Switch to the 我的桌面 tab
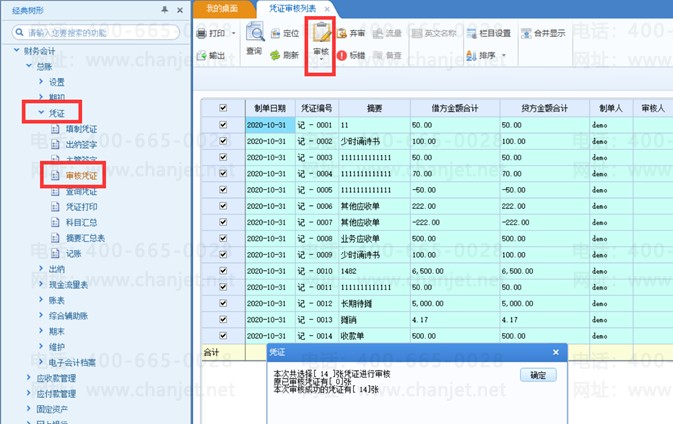673x424 pixels. (x=222, y=9)
